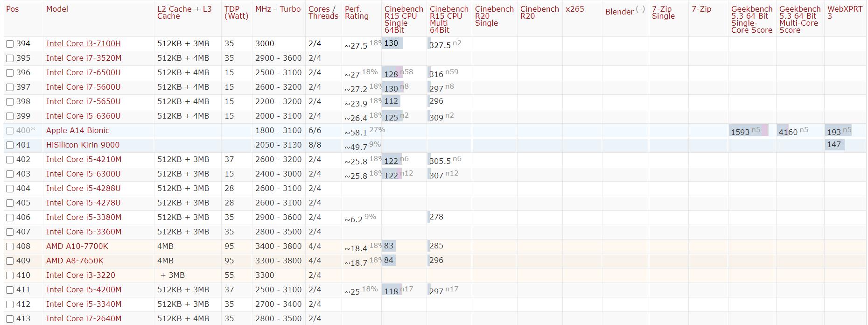Toggle the checkbox for row 413
Image resolution: width=868 pixels, height=325 pixels.
(10, 319)
